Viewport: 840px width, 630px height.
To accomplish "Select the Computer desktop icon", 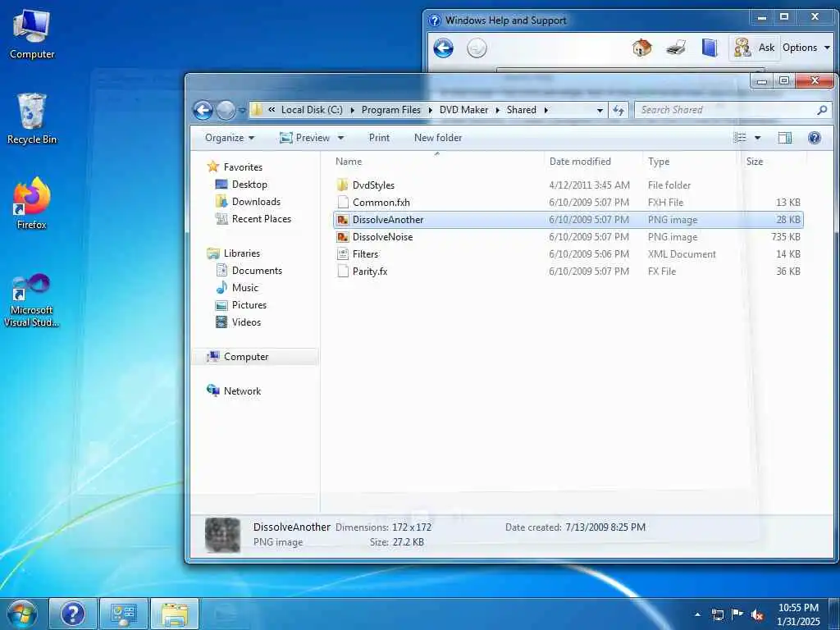I will point(32,34).
